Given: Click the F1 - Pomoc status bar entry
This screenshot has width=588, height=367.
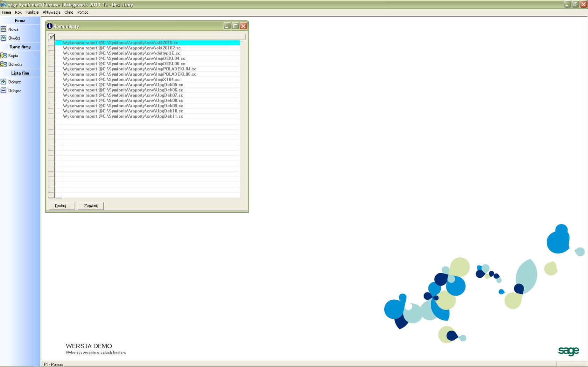Looking at the screenshot, I should click(53, 364).
